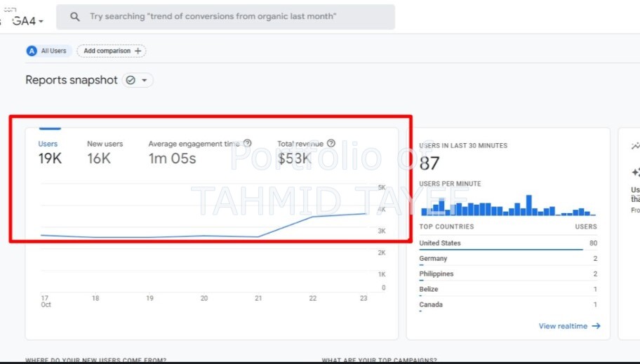Click the USERS column header in realtime card
Screen dimensions: 640x364
(586, 227)
